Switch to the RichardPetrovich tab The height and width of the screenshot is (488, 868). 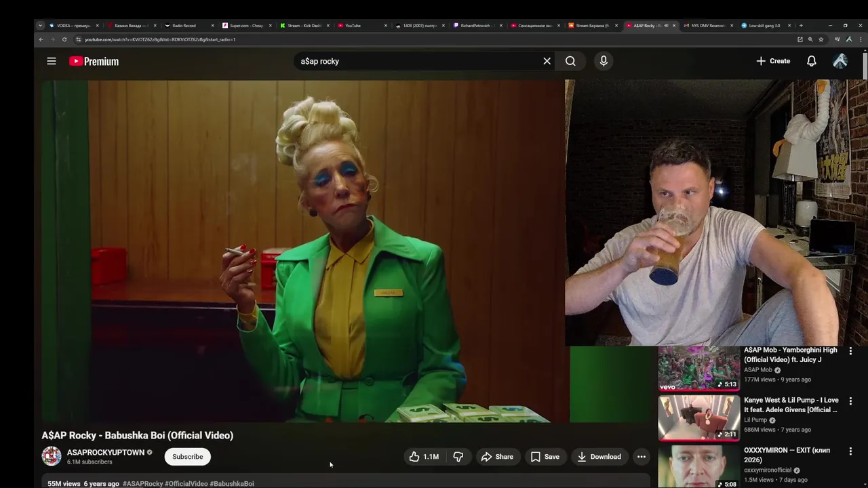477,26
